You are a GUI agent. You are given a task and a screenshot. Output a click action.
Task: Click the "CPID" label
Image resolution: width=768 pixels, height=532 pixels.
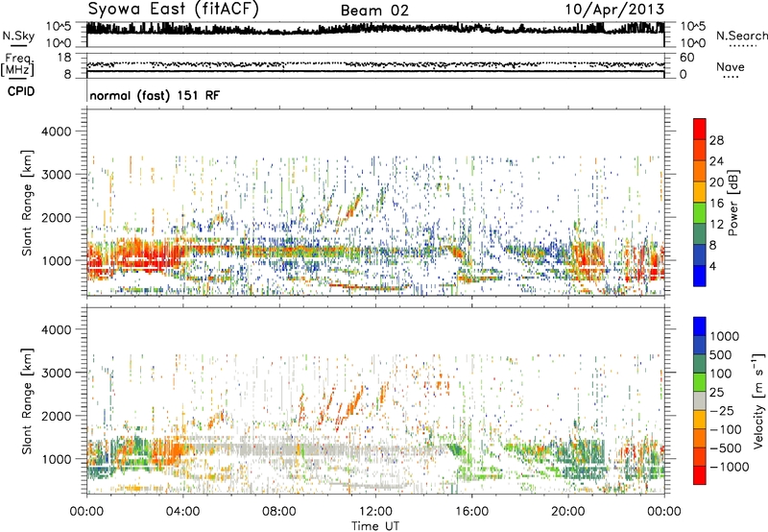pyautogui.click(x=21, y=91)
